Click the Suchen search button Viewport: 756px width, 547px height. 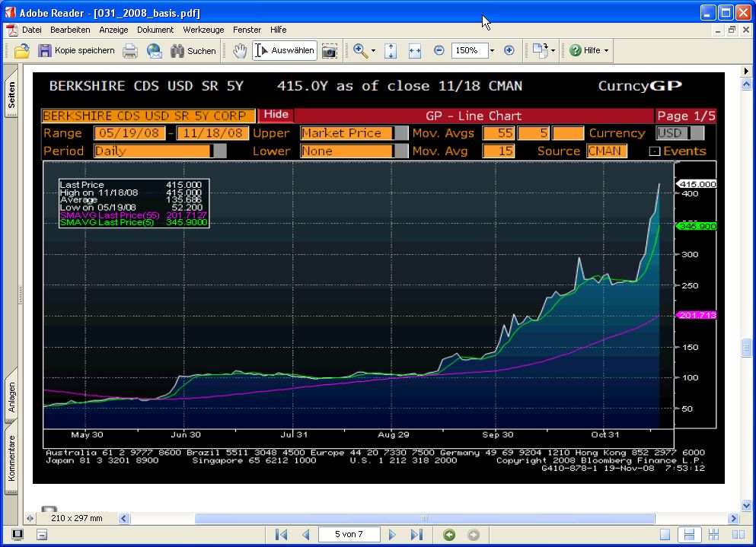click(x=193, y=51)
